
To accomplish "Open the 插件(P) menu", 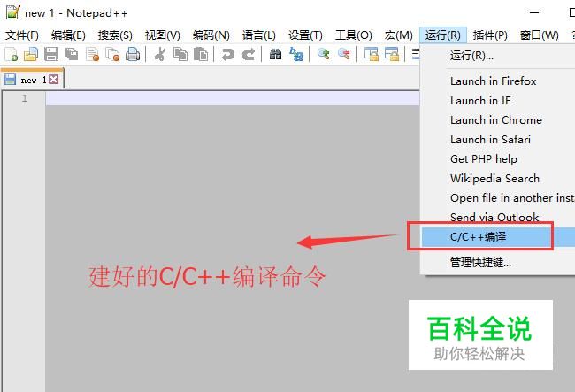I will click(490, 35).
